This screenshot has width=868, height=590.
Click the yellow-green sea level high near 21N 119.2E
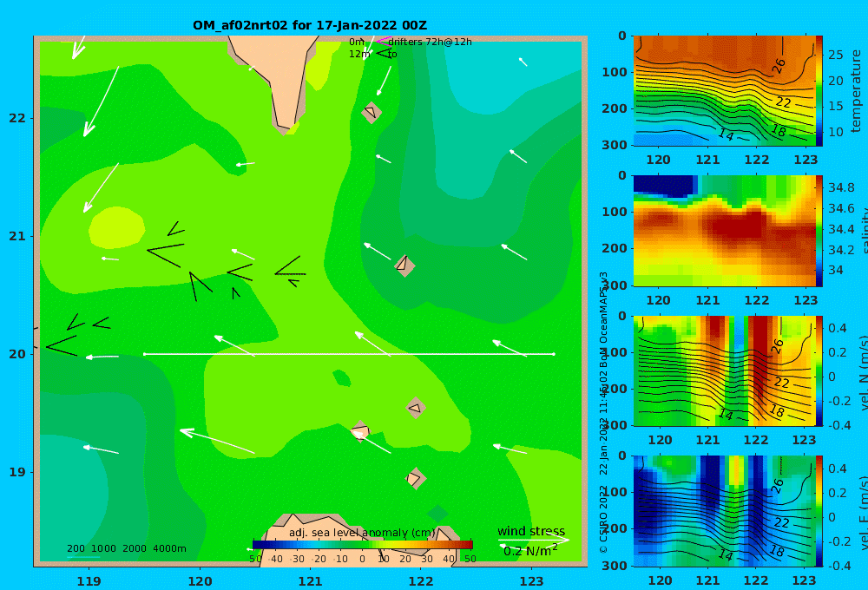click(117, 227)
